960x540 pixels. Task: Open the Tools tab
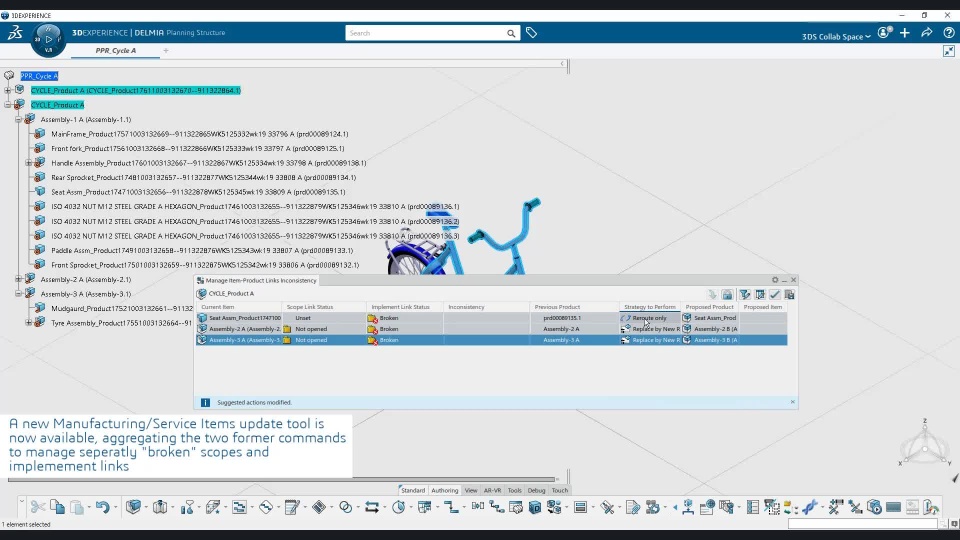click(x=514, y=490)
